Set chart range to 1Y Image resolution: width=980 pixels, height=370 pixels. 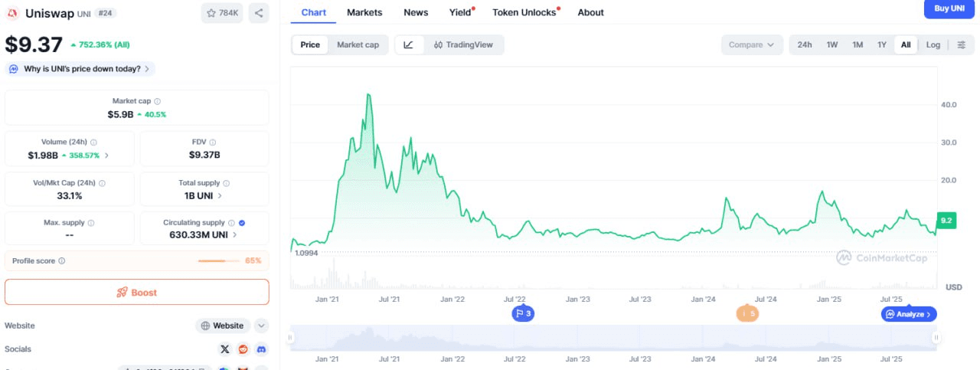tap(882, 45)
